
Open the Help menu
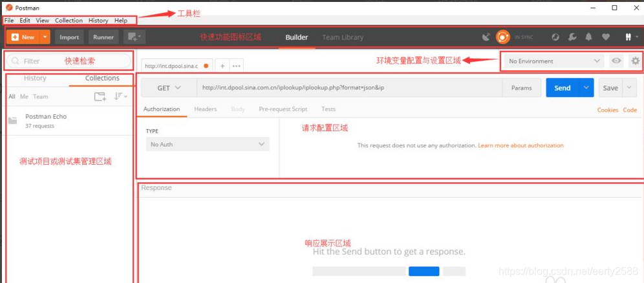click(121, 20)
